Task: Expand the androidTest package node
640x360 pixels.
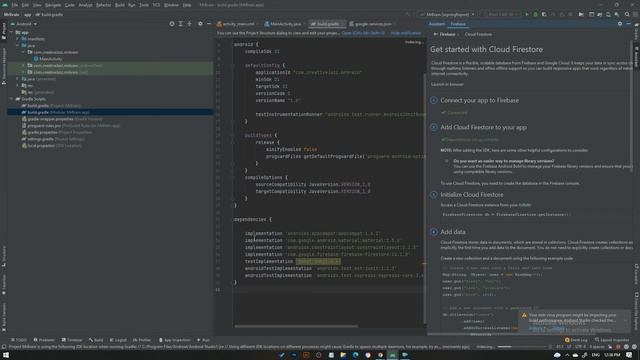Action: pyautogui.click(x=24, y=65)
